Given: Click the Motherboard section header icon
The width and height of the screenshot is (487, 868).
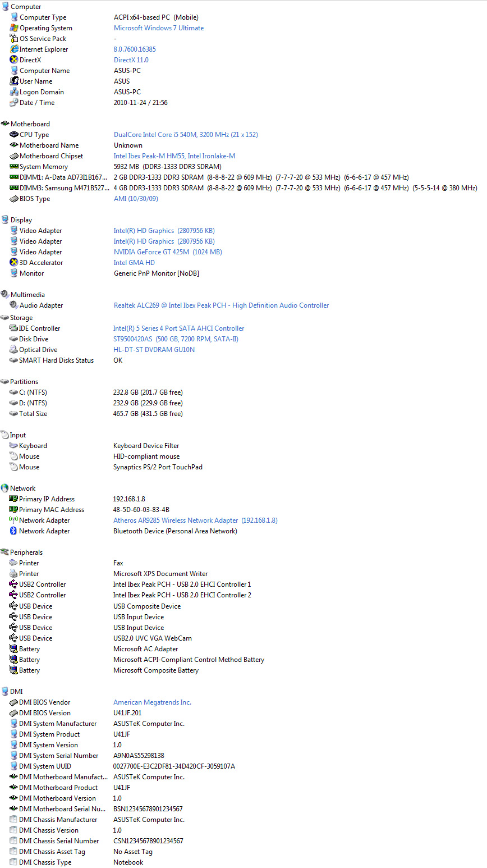Looking at the screenshot, I should tap(5, 124).
